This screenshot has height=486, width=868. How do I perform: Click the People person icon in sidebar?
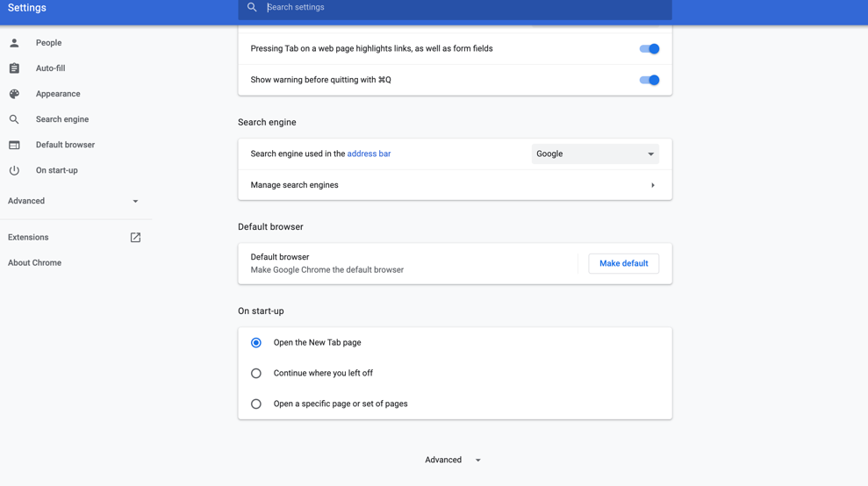pyautogui.click(x=14, y=43)
